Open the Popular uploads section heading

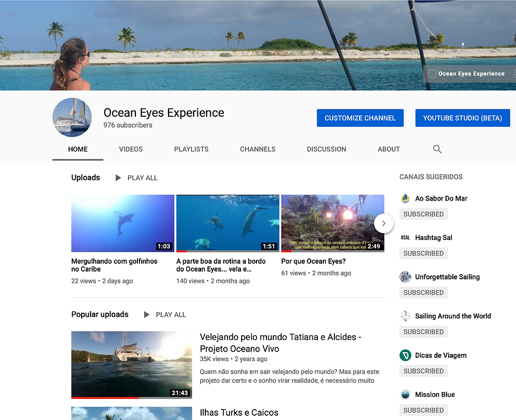click(x=100, y=314)
